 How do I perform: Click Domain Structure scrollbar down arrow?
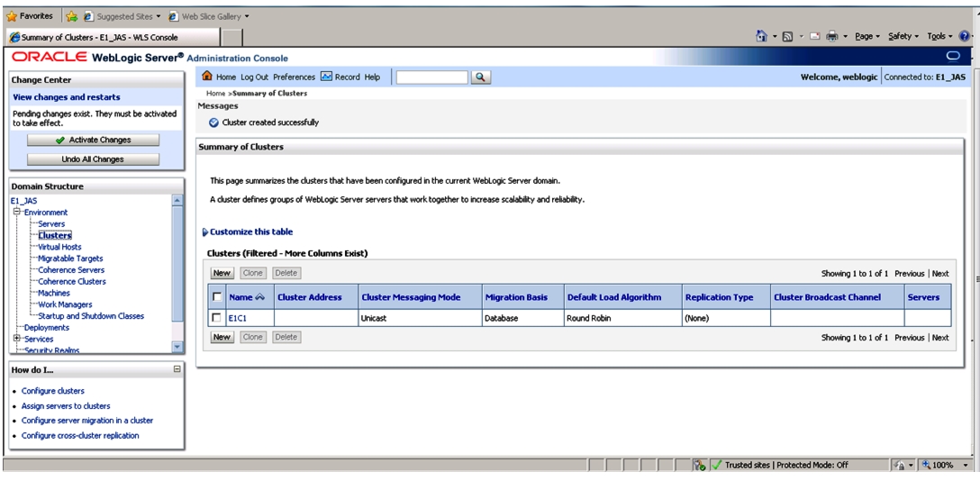coord(177,346)
